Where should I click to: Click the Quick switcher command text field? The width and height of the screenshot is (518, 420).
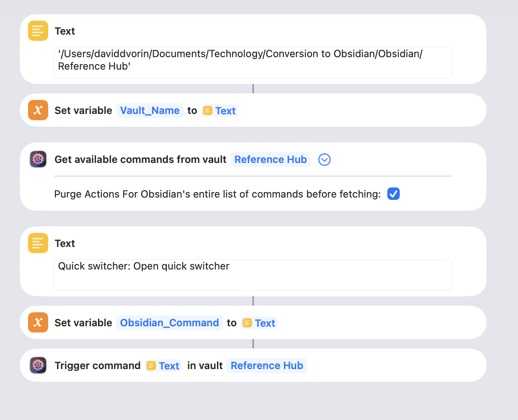click(253, 275)
